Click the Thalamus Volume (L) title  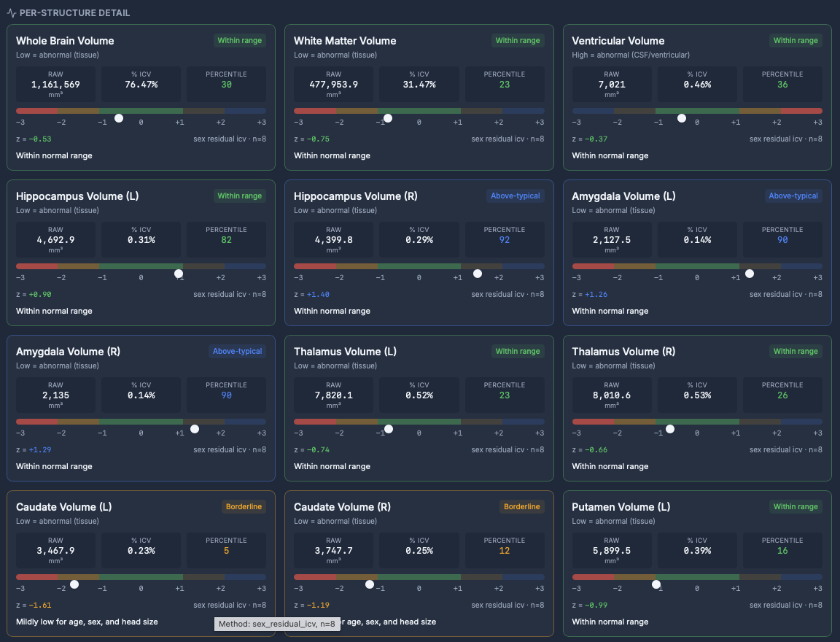pos(345,352)
